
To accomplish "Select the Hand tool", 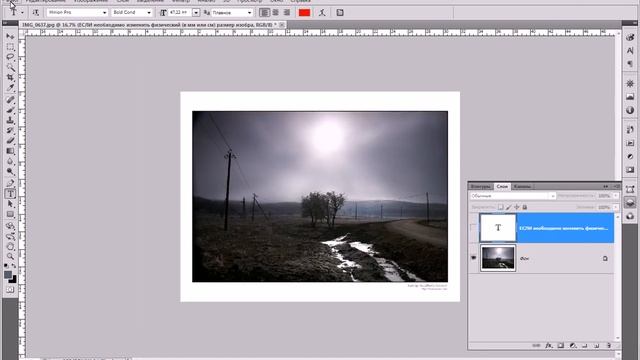I will click(10, 246).
